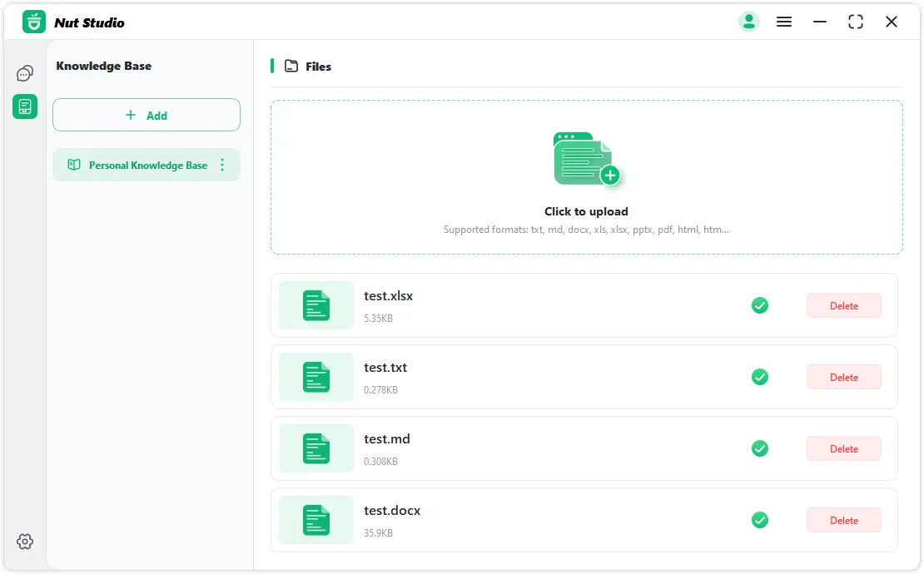Click the 0.278KB file size
The width and height of the screenshot is (924, 574).
coord(380,389)
